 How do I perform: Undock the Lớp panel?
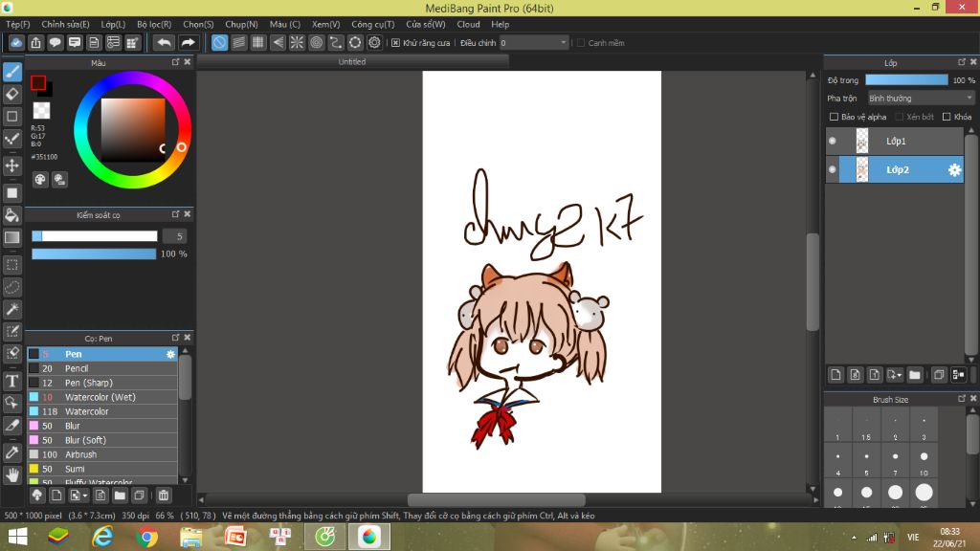coord(962,62)
